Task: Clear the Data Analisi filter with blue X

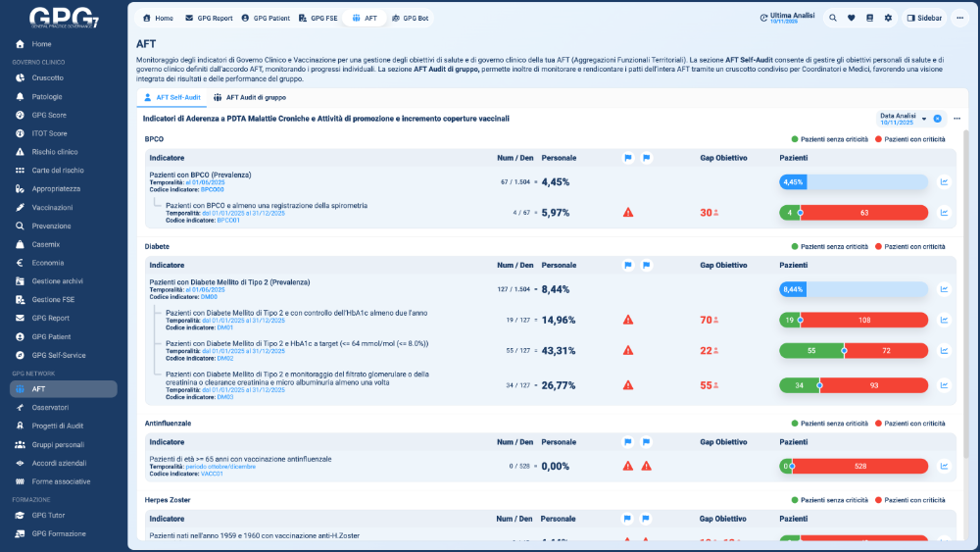Action: [x=938, y=119]
